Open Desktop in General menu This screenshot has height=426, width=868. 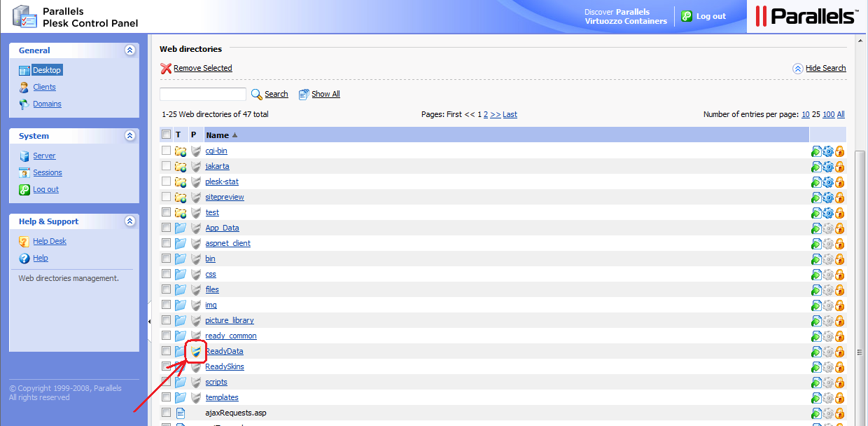coord(47,70)
